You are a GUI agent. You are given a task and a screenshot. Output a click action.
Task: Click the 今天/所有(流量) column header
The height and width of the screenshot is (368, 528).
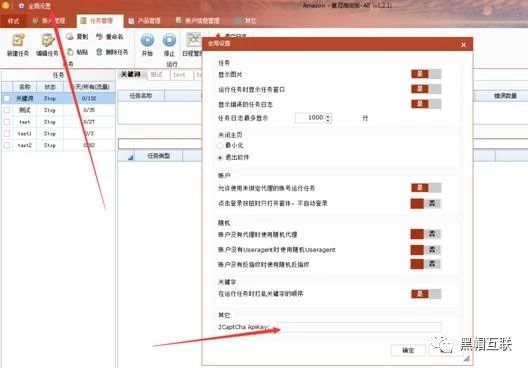(x=89, y=87)
